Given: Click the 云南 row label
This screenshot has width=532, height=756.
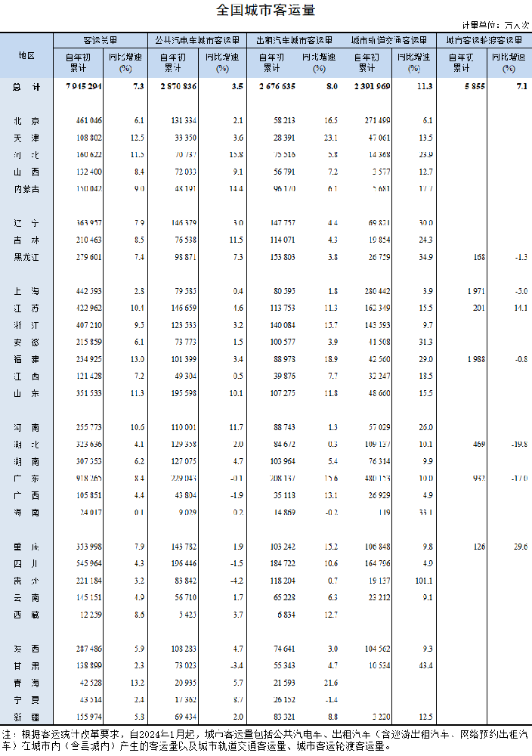Looking at the screenshot, I should [x=26, y=598].
